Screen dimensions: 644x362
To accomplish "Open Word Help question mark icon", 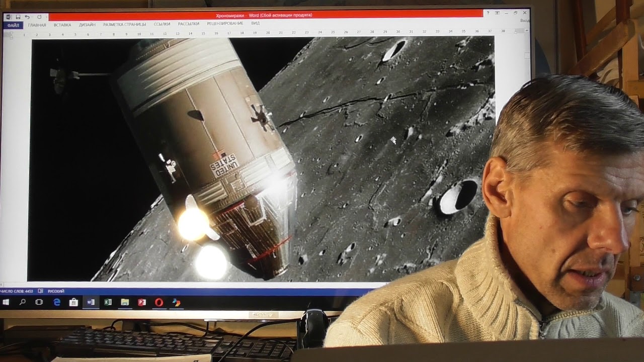I will coord(488,13).
